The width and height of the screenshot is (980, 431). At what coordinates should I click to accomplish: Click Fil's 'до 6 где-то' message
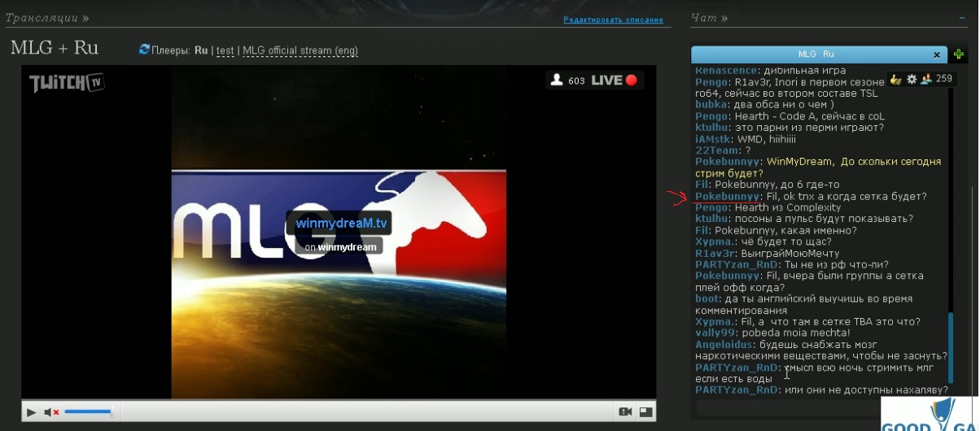coord(777,185)
